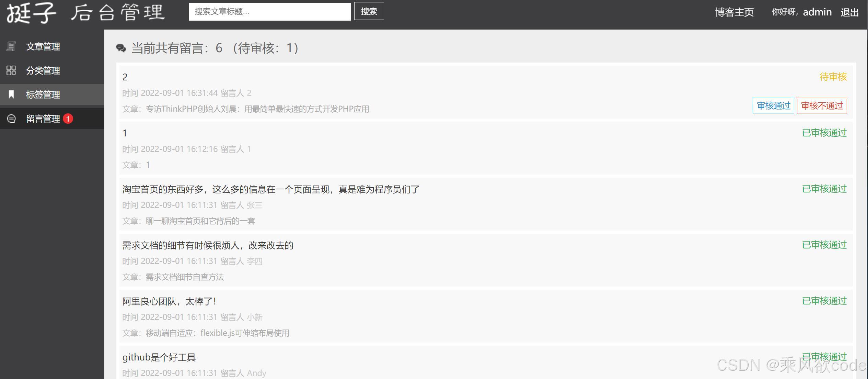Image resolution: width=868 pixels, height=379 pixels.
Task: Open the blog homepage via 博客主页
Action: [734, 12]
